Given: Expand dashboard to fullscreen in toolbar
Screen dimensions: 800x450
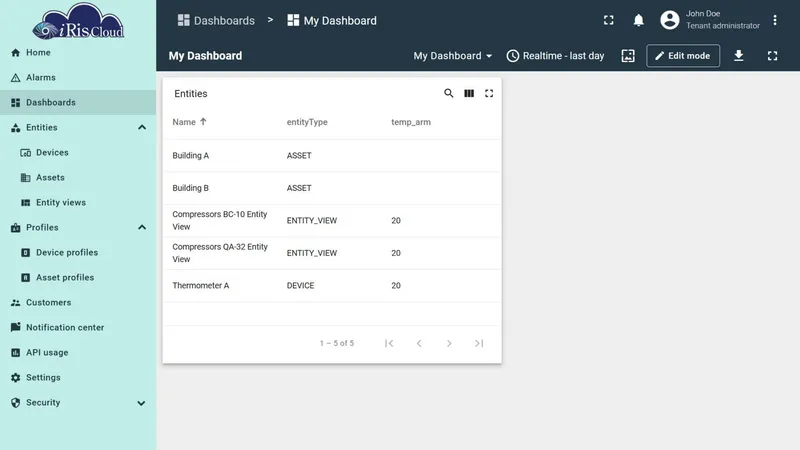Looking at the screenshot, I should 772,56.
